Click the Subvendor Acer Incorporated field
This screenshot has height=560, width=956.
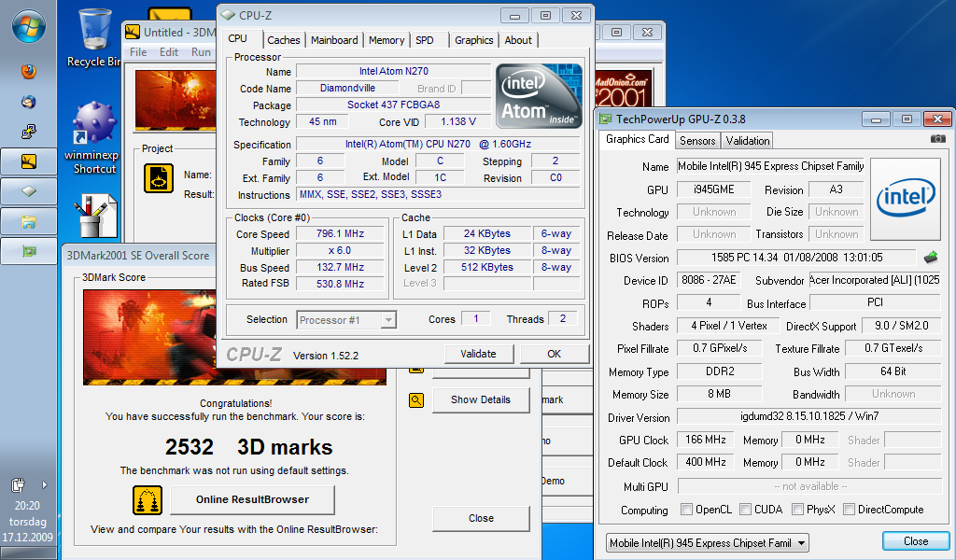(x=874, y=280)
